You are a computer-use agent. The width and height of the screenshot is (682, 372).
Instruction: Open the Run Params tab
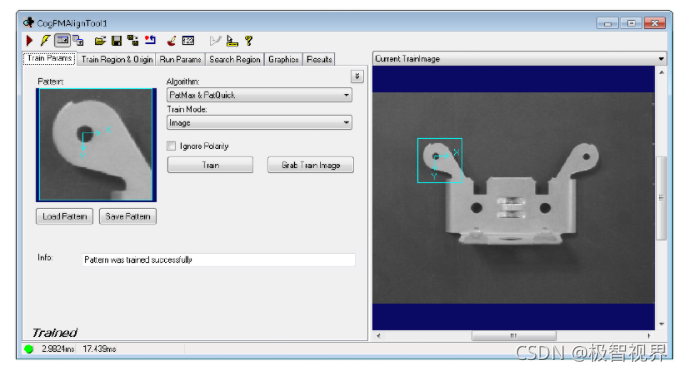tap(180, 59)
